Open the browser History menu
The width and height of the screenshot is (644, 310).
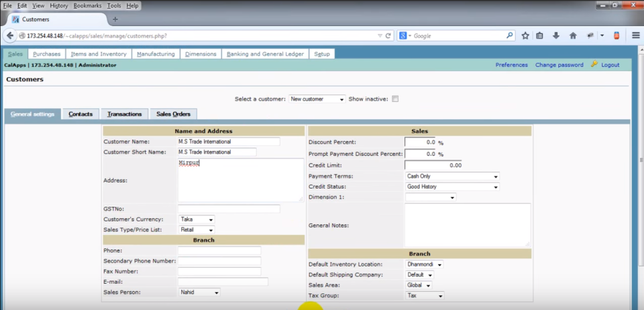[59, 6]
